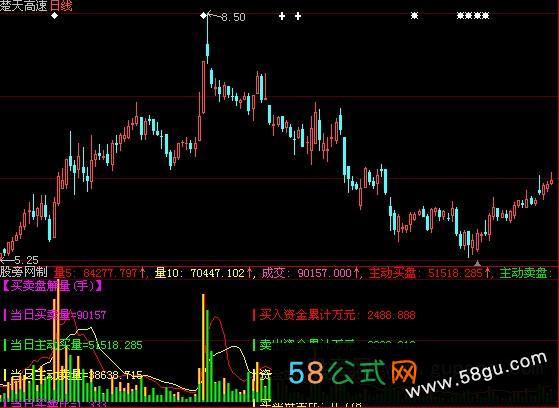The width and height of the screenshot is (559, 408).
Task: Open the www.58gu.com watermark link
Action: (x=476, y=374)
